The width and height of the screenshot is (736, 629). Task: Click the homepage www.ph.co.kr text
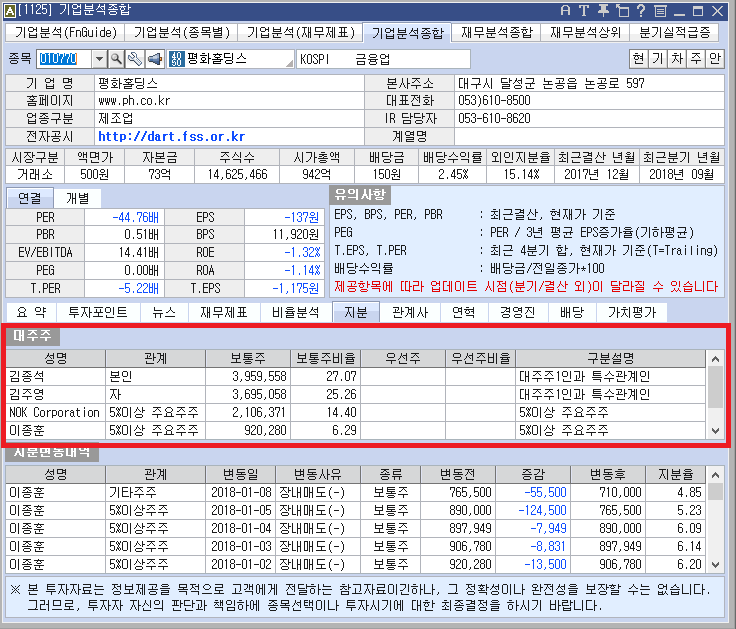134,100
